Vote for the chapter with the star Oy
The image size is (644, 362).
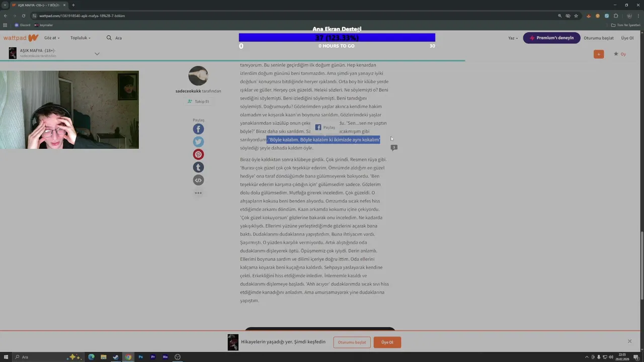(619, 54)
